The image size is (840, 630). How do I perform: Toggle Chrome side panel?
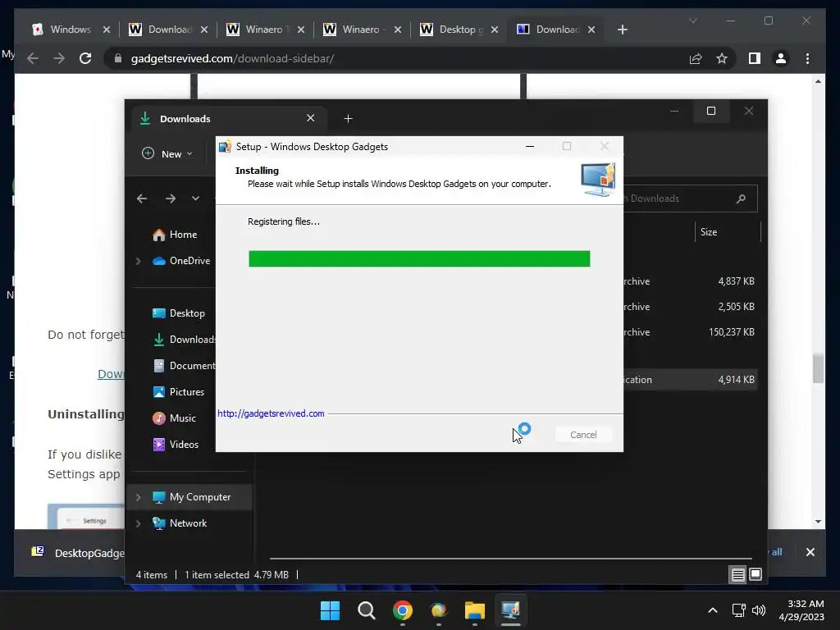point(755,58)
